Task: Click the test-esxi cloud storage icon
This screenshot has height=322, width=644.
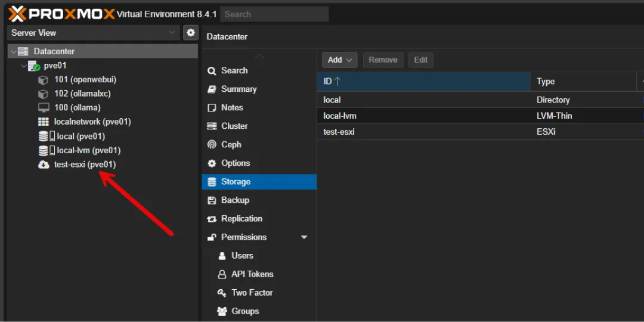Action: click(43, 165)
